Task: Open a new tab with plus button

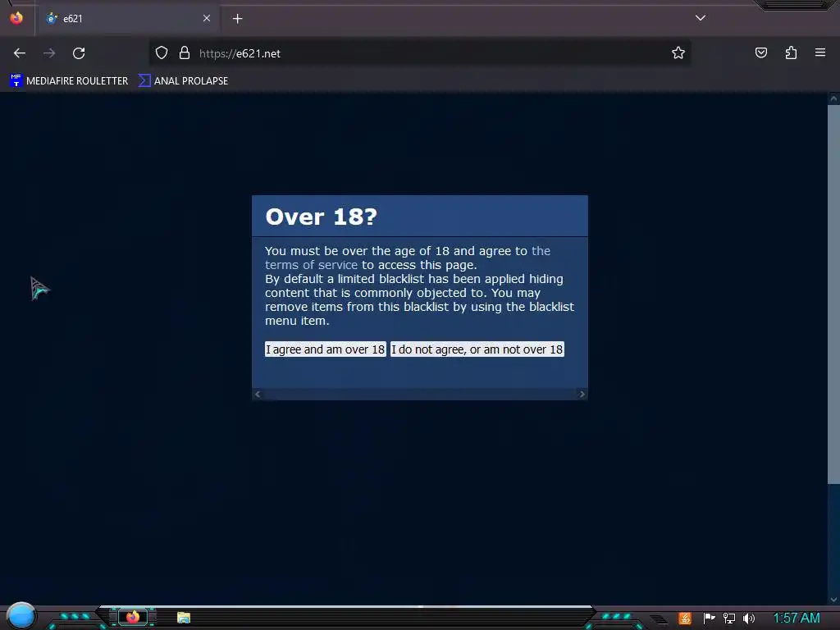Action: coord(237,19)
